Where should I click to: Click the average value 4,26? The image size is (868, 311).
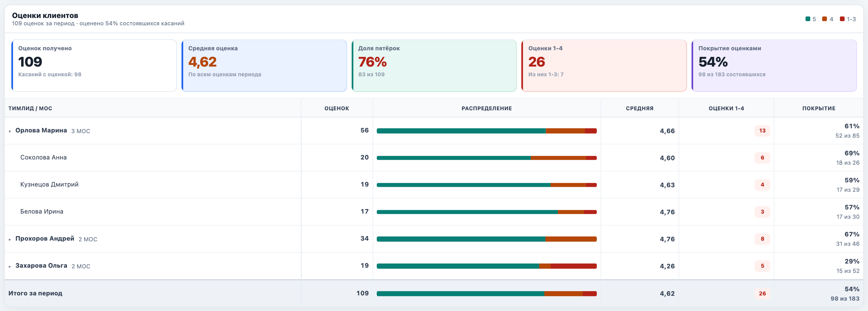click(x=667, y=266)
